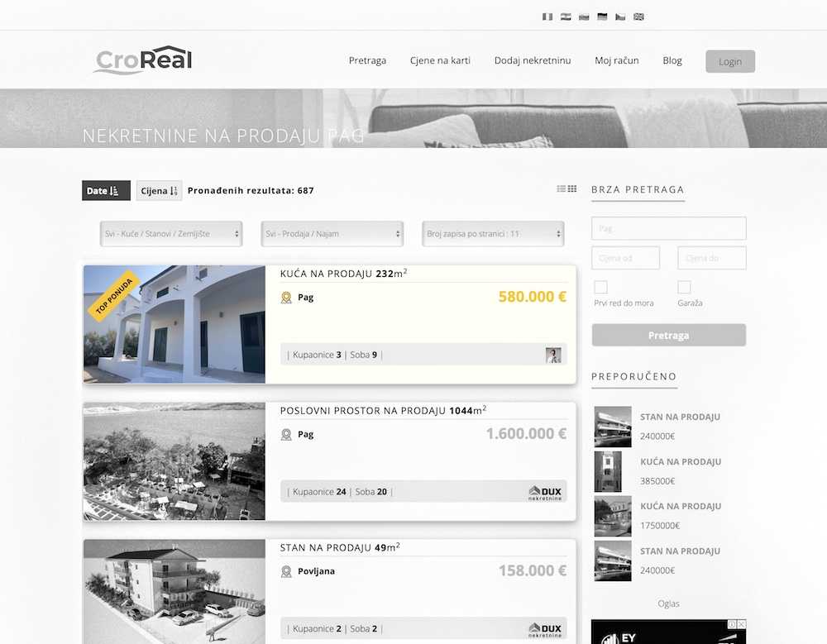Click the agent avatar on 580.000 € listing
This screenshot has height=644, width=827.
point(553,355)
